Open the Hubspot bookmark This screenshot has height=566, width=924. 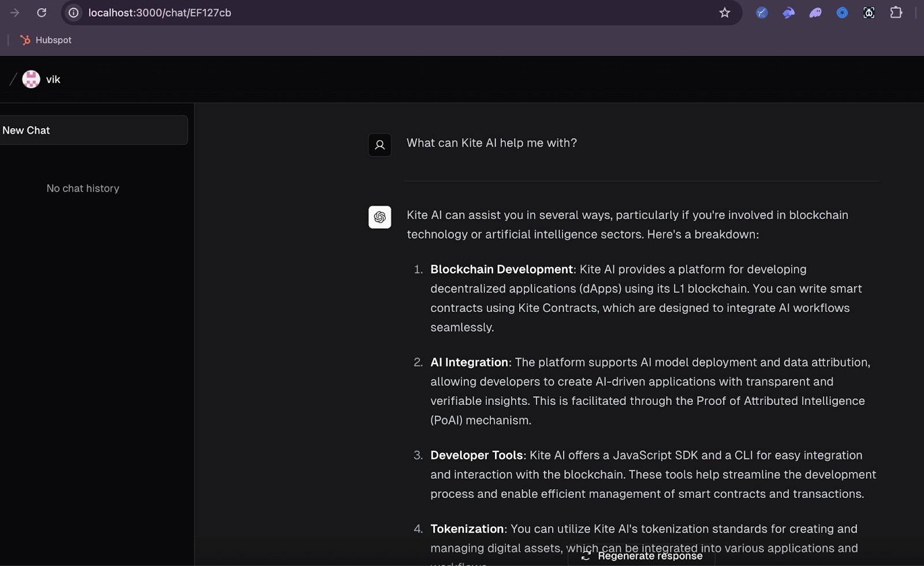coord(46,40)
